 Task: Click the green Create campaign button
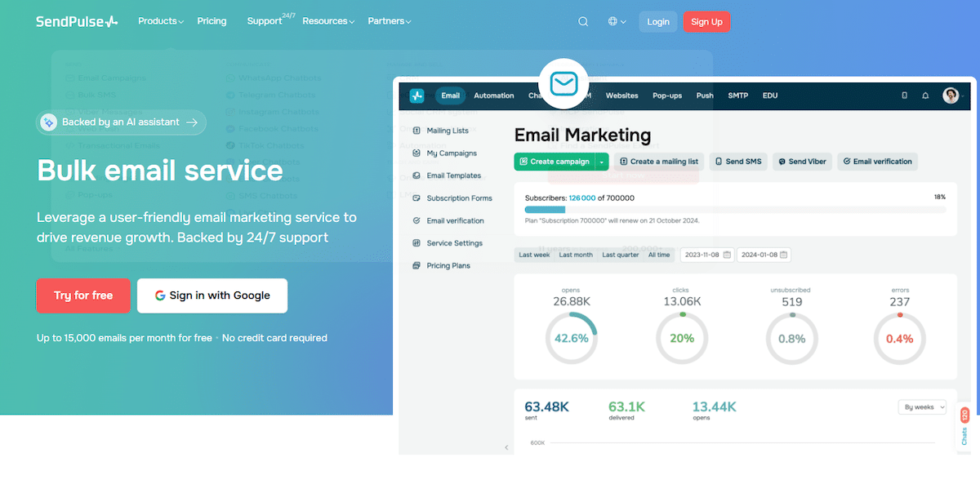tap(555, 162)
